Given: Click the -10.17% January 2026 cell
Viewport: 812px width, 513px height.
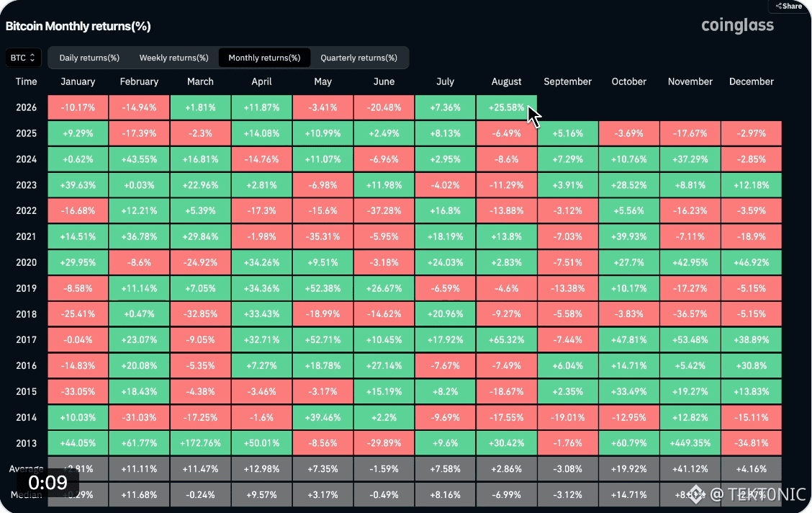Looking at the screenshot, I should (x=78, y=107).
